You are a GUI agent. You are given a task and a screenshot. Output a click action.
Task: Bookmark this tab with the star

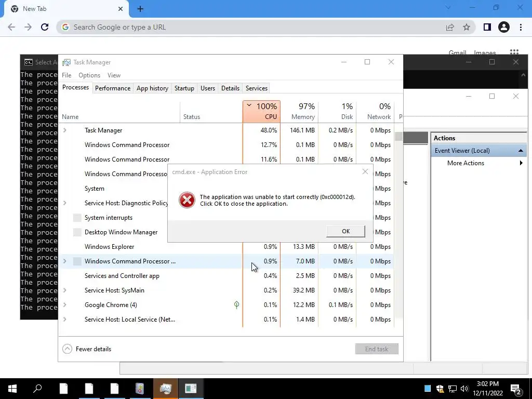(467, 27)
